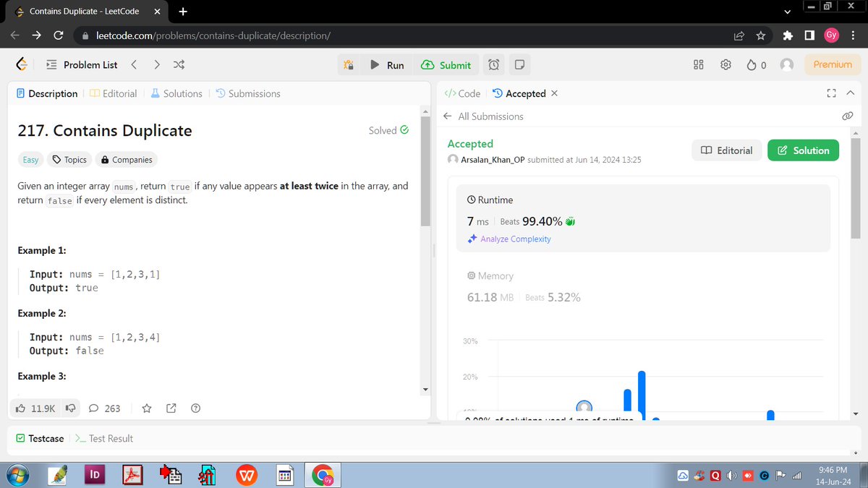Star the problem as favorite
Image resolution: width=868 pixels, height=488 pixels.
point(147,408)
